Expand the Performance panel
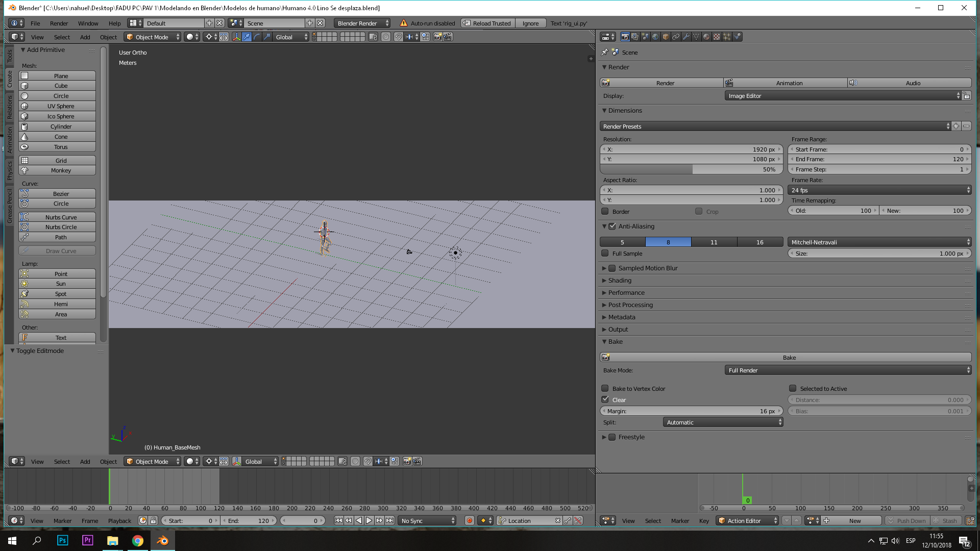Image resolution: width=980 pixels, height=551 pixels. [x=626, y=293]
